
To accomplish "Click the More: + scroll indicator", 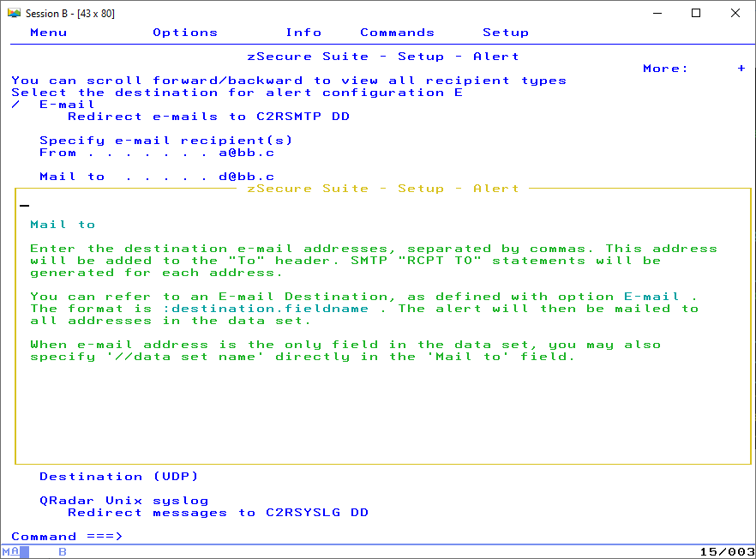I will click(694, 69).
